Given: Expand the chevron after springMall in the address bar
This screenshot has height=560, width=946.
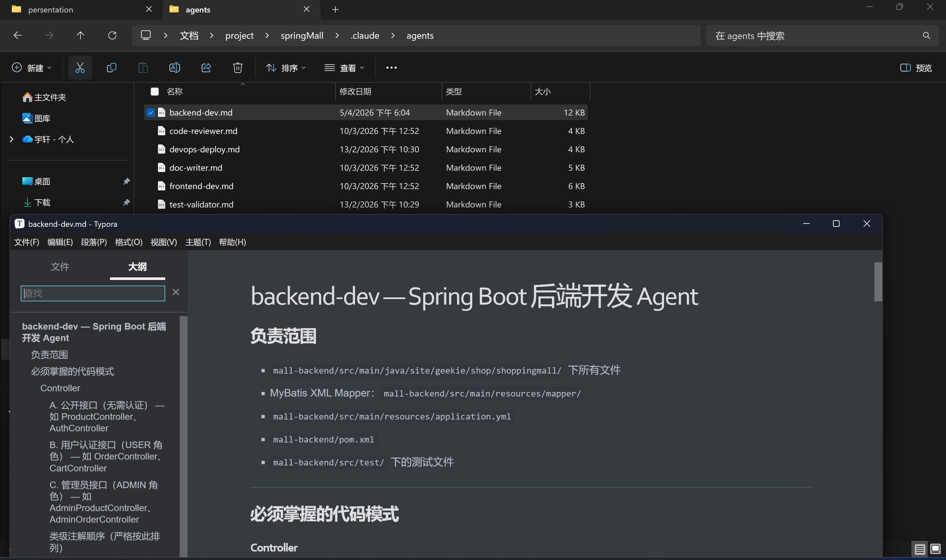Looking at the screenshot, I should coord(337,35).
